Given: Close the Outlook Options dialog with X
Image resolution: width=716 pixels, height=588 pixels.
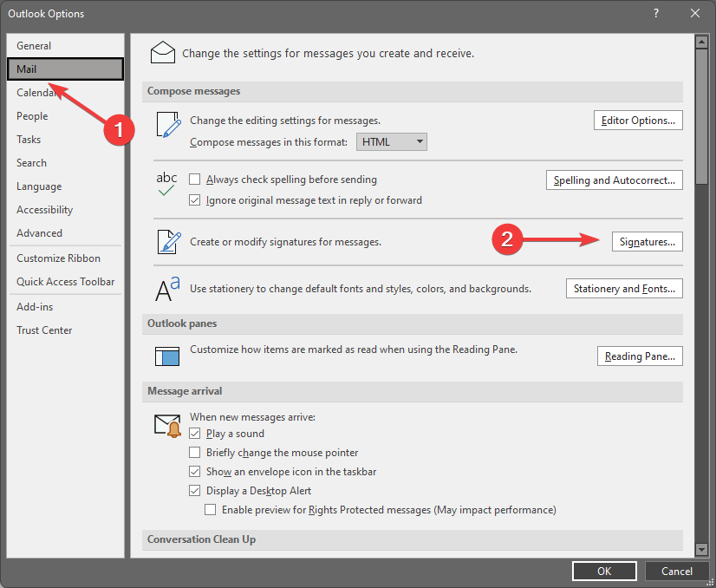Looking at the screenshot, I should pos(695,13).
